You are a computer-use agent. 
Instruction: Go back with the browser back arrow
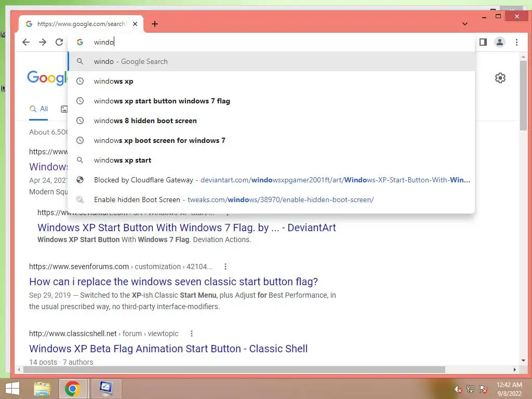pyautogui.click(x=26, y=42)
